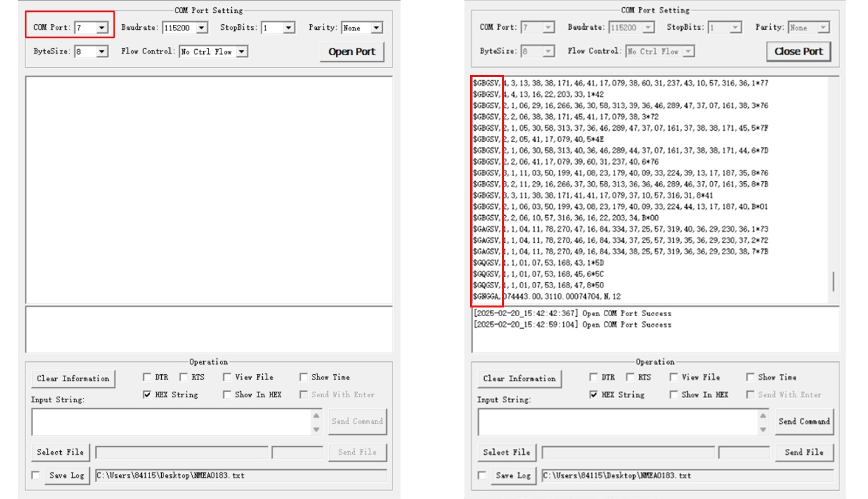Tick the RTS checkbox in right window
868x499 pixels.
(631, 377)
